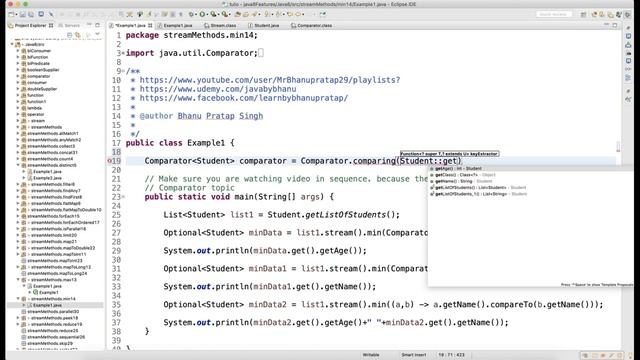Click the Open Perspective icon near Quick Access
640x360 pixels.
584,14
